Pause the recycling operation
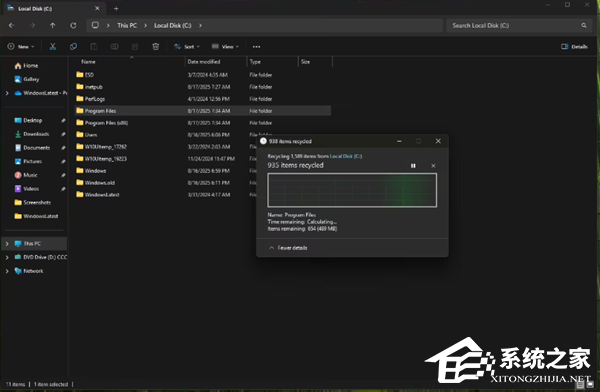The image size is (600, 392). 413,166
